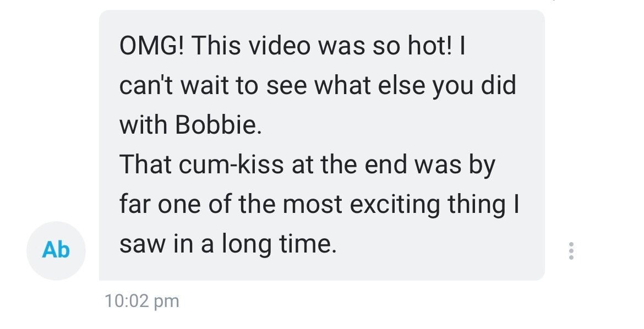
Task: Click the word 'That' starting the fourth line
Action: 145,164
